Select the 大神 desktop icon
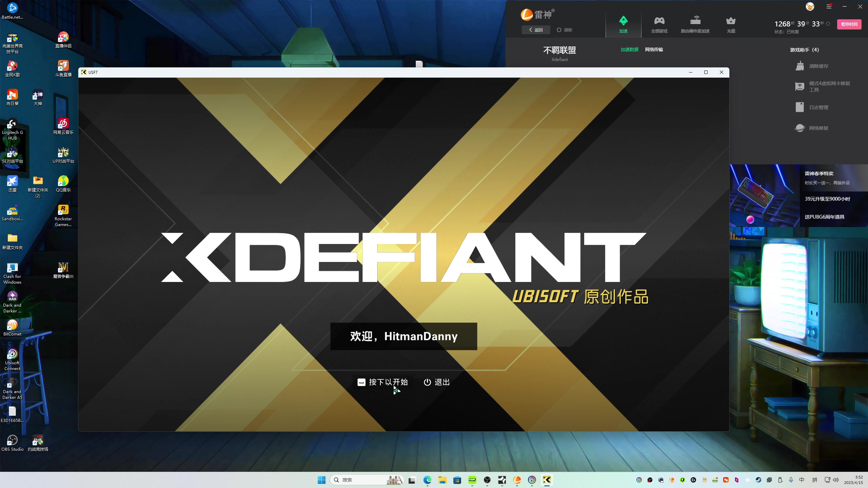 tap(38, 98)
